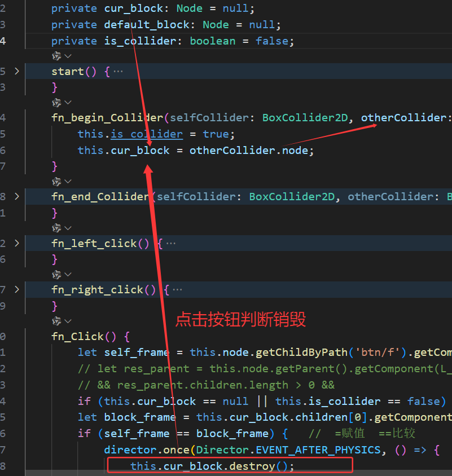Click 'false' in the private is_collider declaration
Screen dimensions: 452x476
[272, 41]
